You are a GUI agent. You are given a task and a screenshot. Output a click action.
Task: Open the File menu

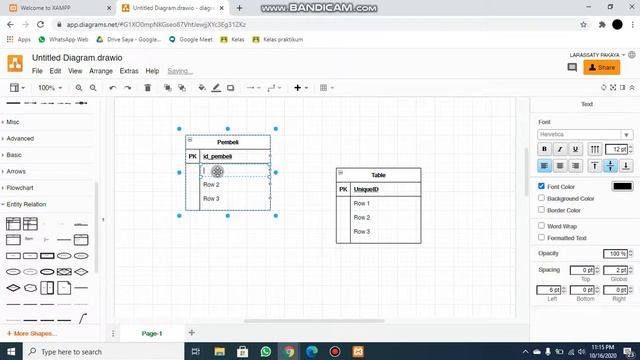tap(37, 71)
